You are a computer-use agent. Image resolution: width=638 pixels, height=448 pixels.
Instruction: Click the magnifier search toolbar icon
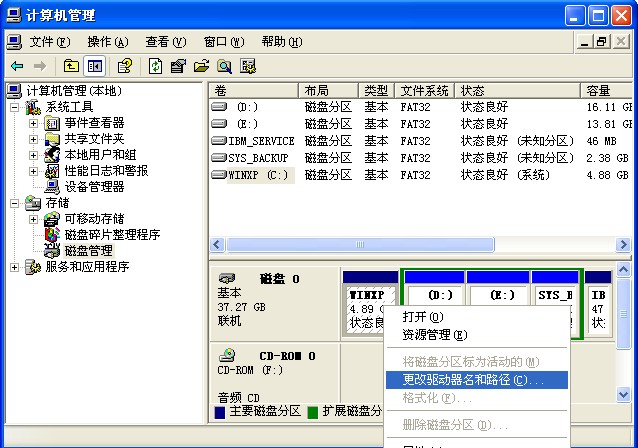click(x=224, y=66)
